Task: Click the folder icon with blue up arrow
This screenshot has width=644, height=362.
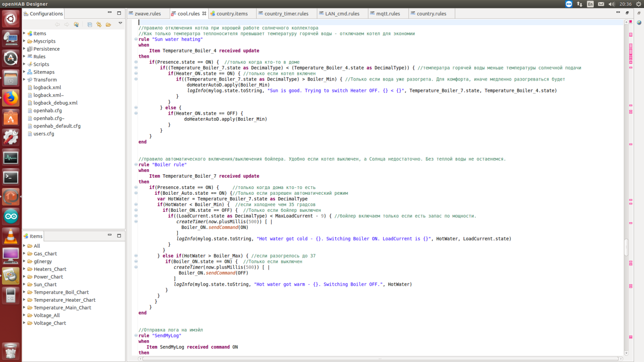Action: [x=76, y=25]
